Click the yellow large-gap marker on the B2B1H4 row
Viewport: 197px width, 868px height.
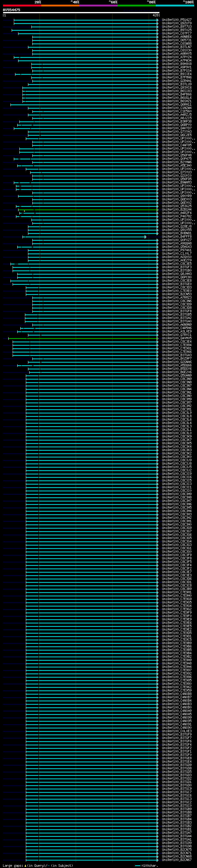[x=25, y=211]
